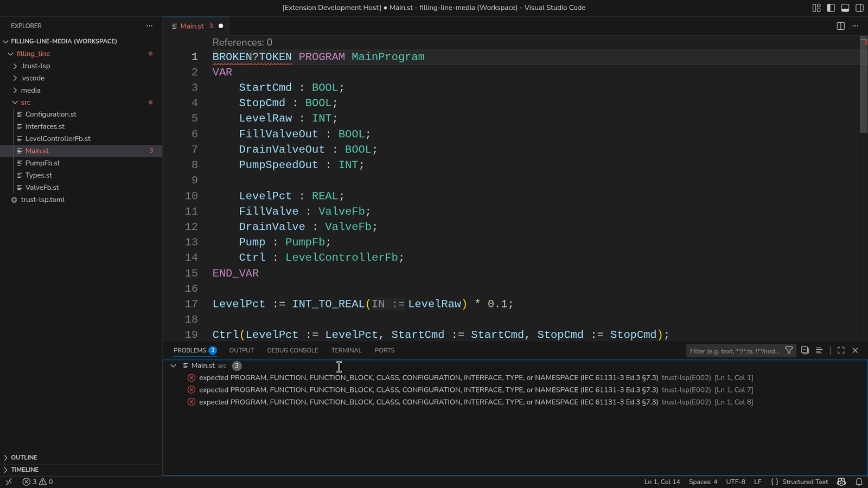Switch to the OUTPUT tab
Image resolution: width=868 pixels, height=488 pixels.
241,350
